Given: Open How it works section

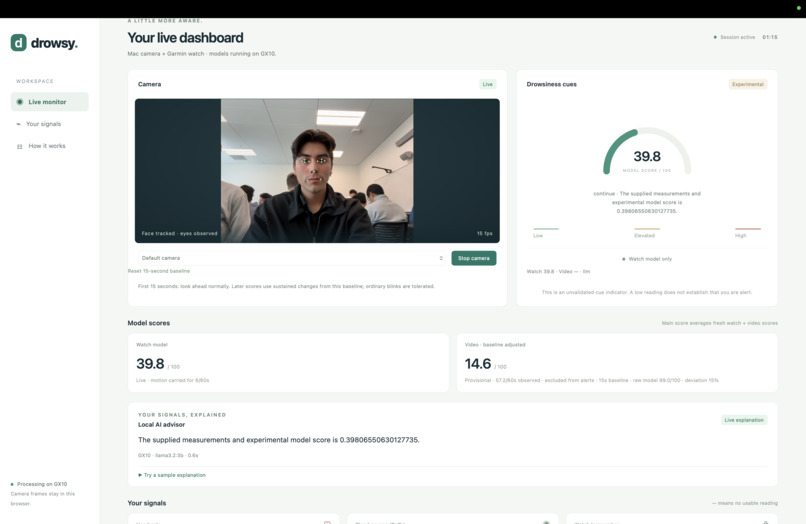Looking at the screenshot, I should click(47, 146).
